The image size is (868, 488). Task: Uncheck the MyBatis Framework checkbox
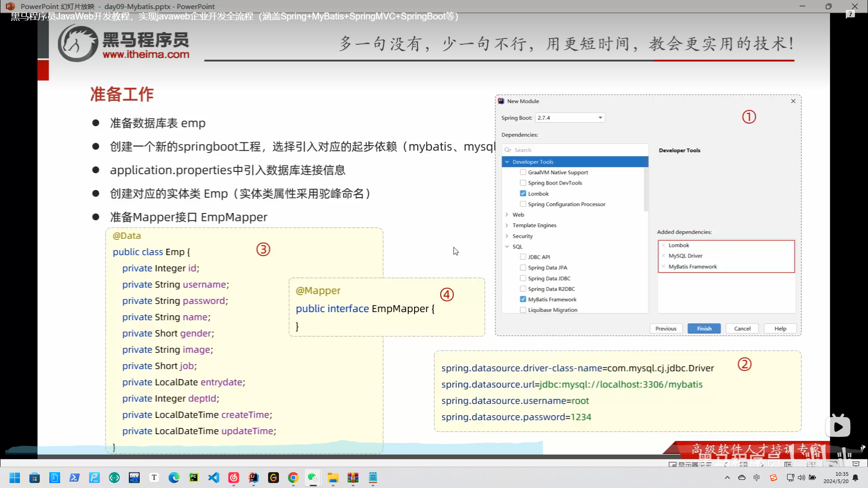pyautogui.click(x=523, y=299)
